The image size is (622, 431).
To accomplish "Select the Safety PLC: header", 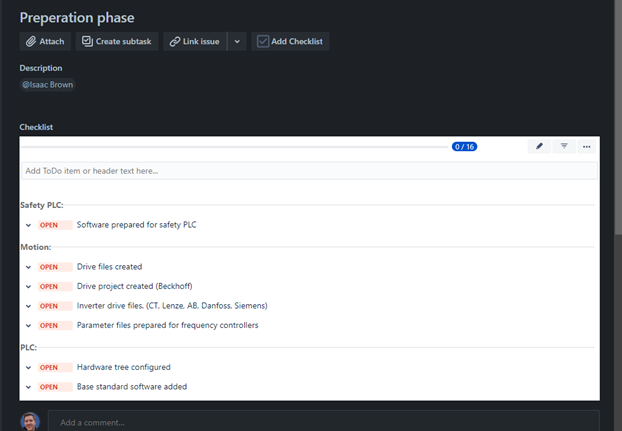I will pos(42,205).
